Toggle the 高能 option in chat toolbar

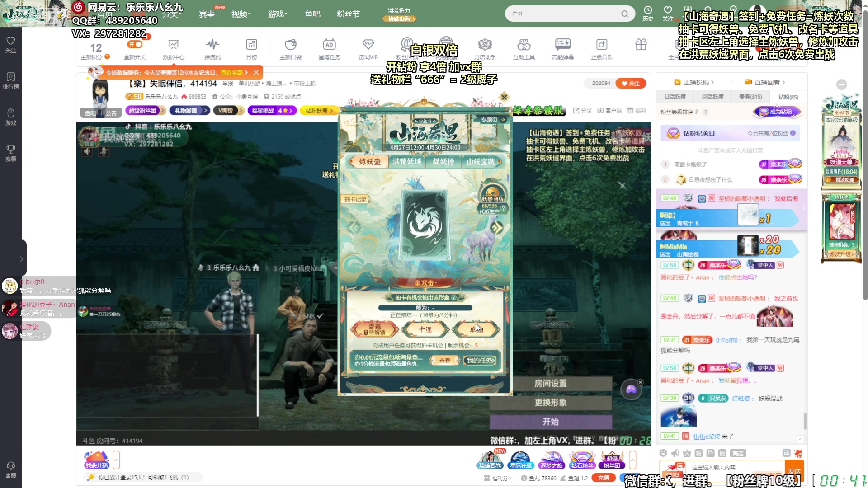pyautogui.click(x=738, y=453)
